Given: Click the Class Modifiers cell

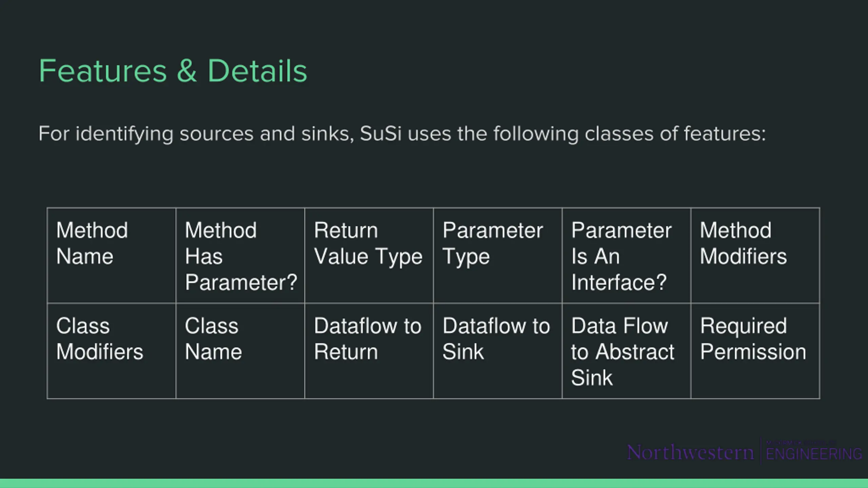Looking at the screenshot, I should click(x=112, y=351).
